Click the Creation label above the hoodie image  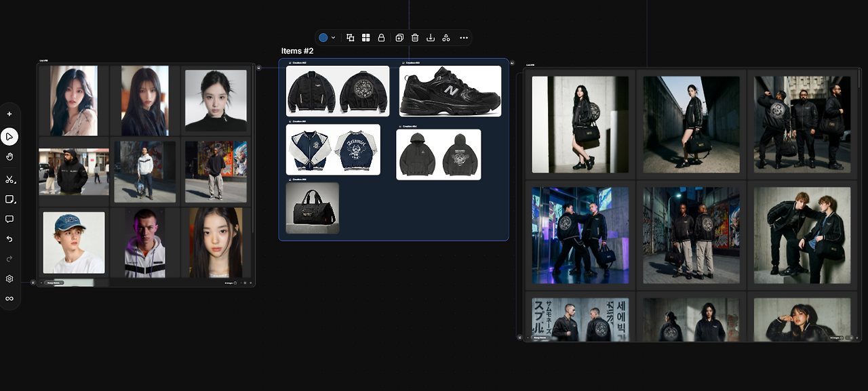click(408, 126)
